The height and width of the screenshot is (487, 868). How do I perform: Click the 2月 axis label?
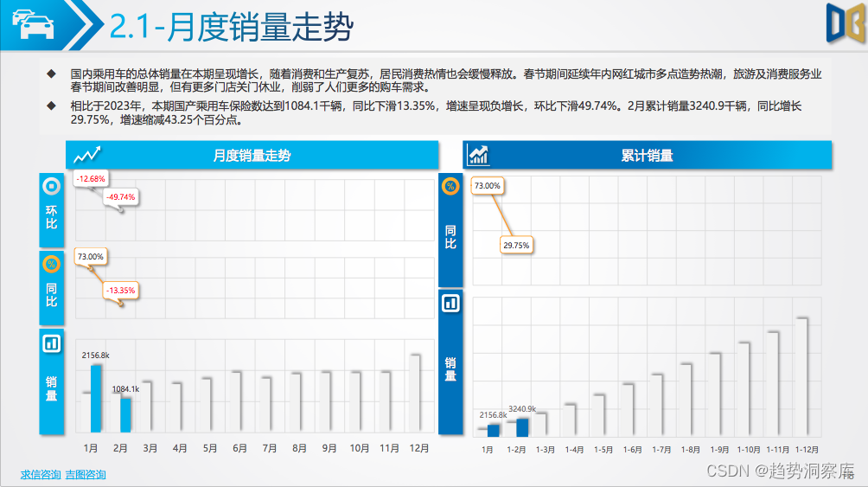pos(120,448)
